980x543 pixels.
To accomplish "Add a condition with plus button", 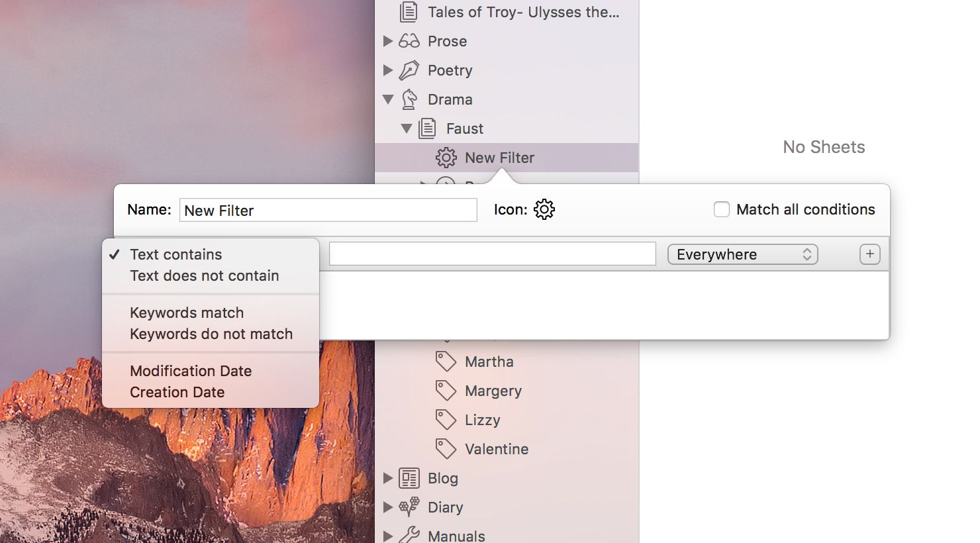I will click(869, 254).
